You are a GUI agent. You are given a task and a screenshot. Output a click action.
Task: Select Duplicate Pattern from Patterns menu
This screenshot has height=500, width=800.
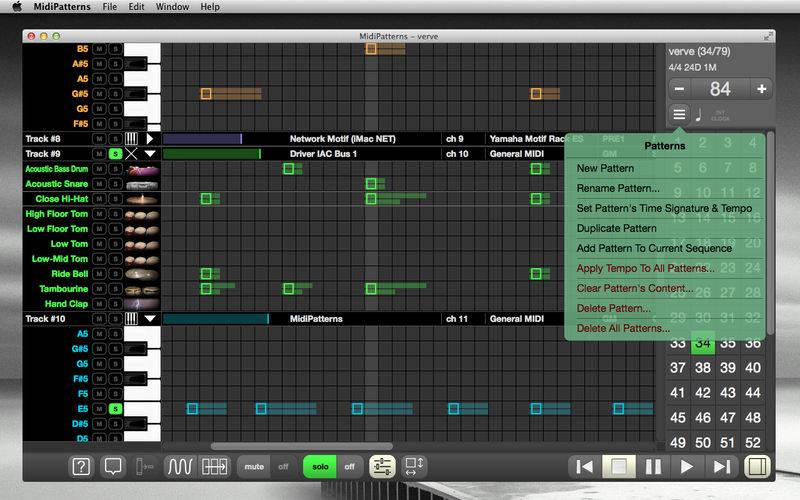tap(616, 228)
